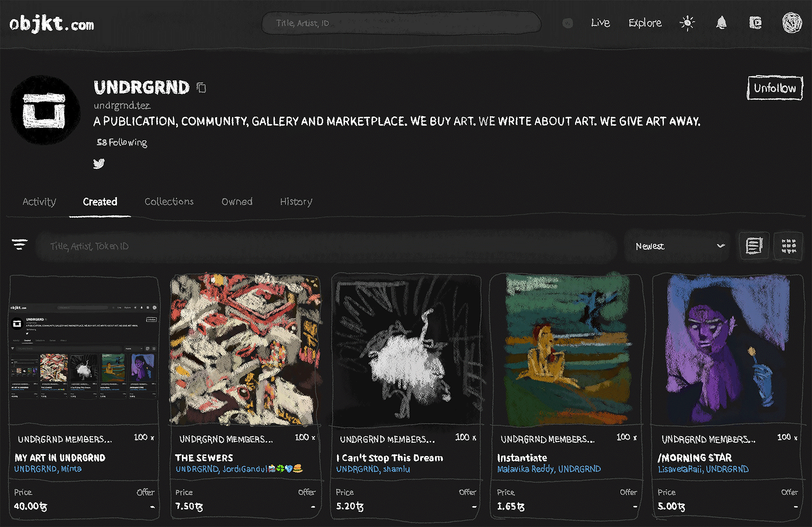
Task: Open artist link JordiGandul
Action: click(x=263, y=469)
